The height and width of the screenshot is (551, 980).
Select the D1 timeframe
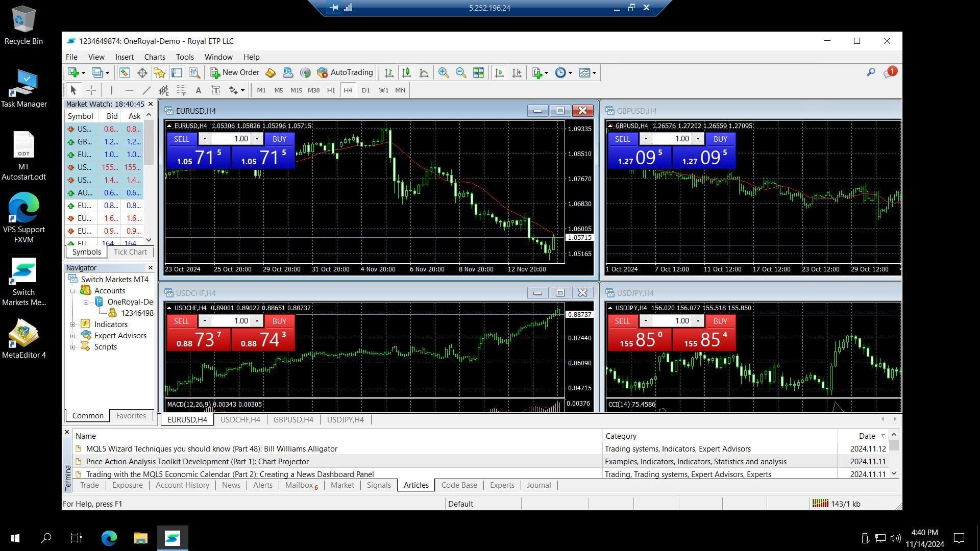[365, 90]
